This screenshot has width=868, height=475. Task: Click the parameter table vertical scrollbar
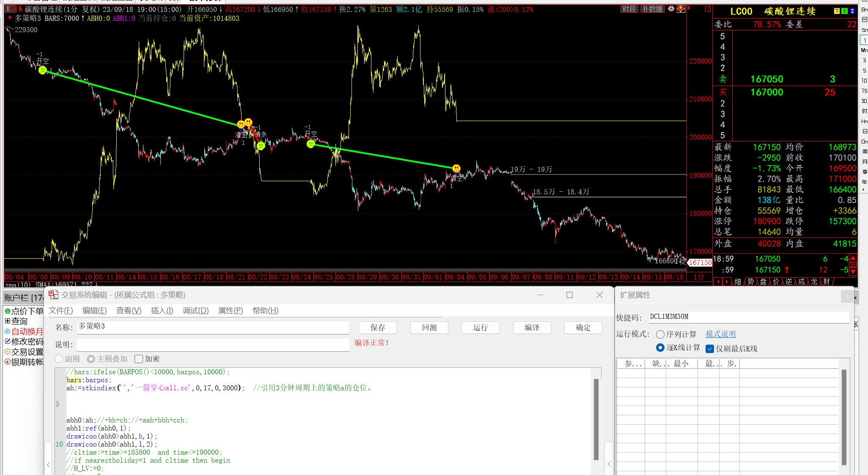point(844,417)
